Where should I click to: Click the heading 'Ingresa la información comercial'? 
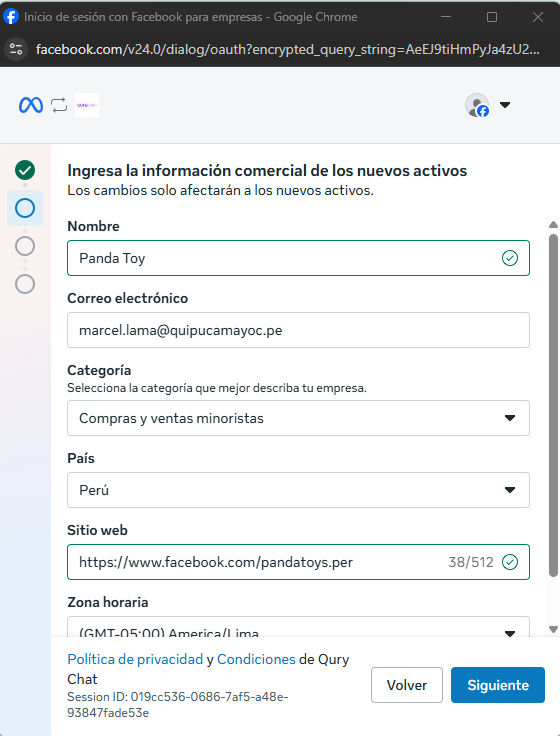pyautogui.click(x=267, y=170)
